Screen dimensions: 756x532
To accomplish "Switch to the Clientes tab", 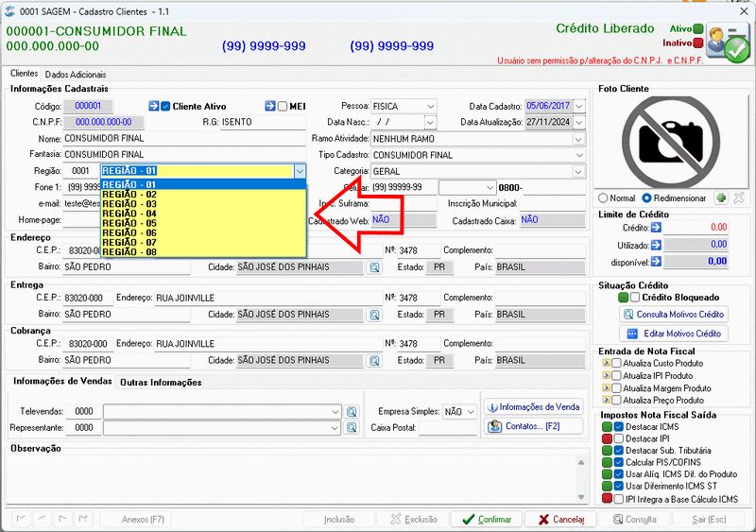I will tap(25, 74).
